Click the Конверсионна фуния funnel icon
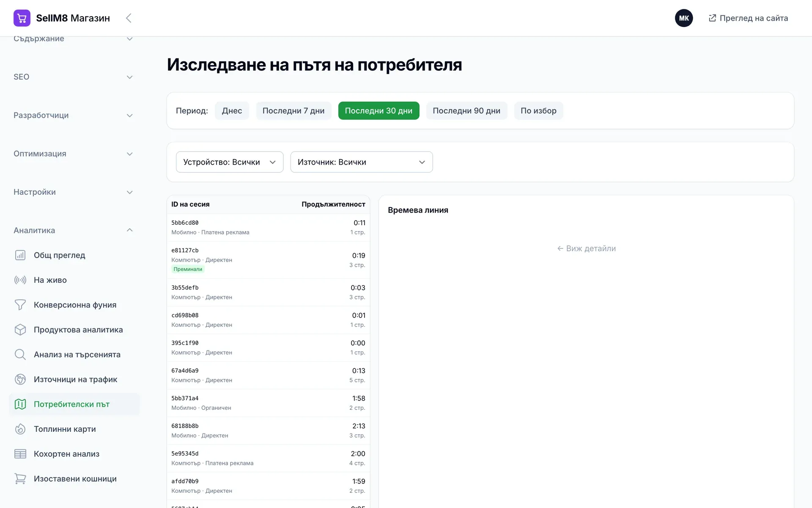Viewport: 812px width, 508px height. tap(20, 305)
